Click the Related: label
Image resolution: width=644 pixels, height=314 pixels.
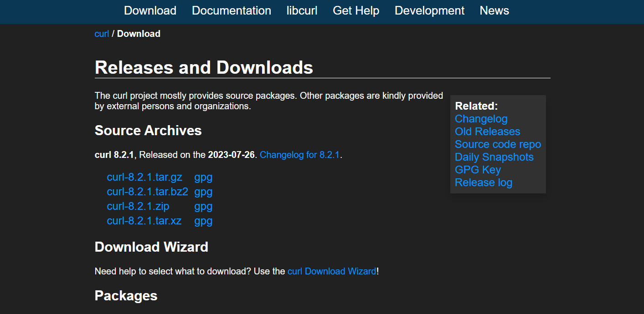476,106
